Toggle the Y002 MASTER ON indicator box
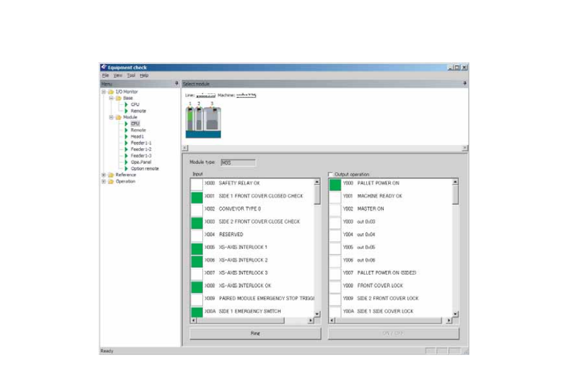Screen dimensions: 588x365 click(335, 210)
